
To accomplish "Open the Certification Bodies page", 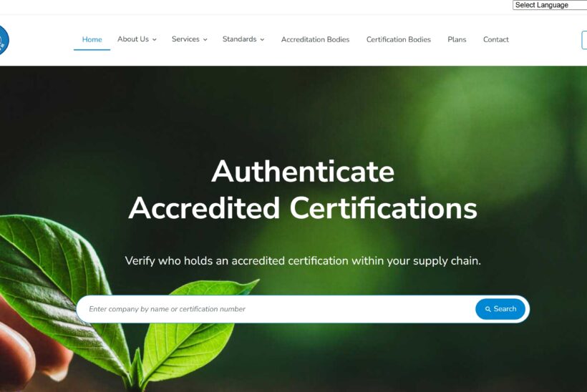I will pos(398,39).
